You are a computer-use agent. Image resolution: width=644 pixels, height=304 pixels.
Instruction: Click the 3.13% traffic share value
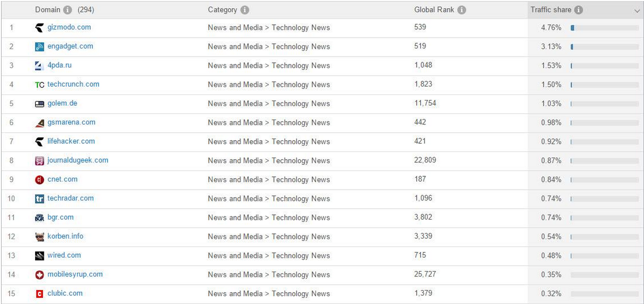click(551, 46)
